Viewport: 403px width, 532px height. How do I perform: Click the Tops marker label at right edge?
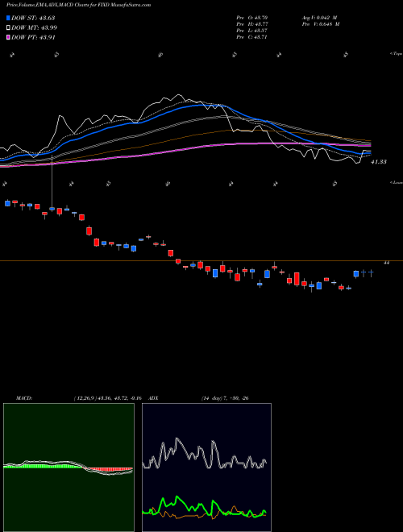coord(396,54)
